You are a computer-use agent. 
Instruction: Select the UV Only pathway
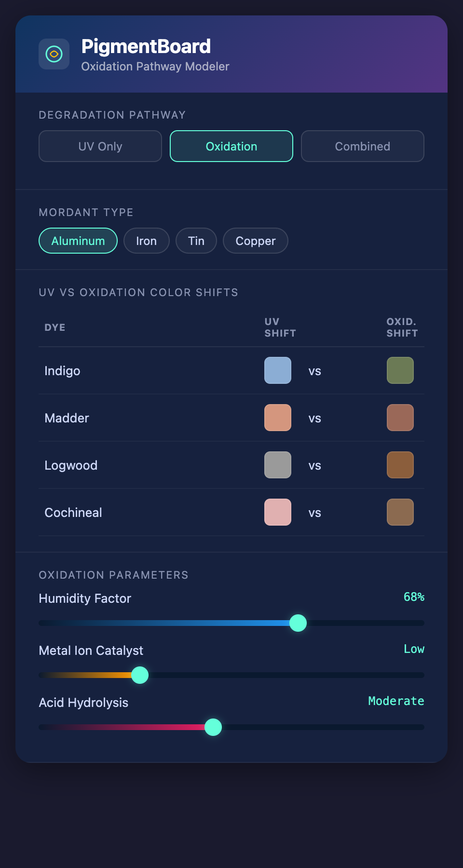[x=100, y=146]
